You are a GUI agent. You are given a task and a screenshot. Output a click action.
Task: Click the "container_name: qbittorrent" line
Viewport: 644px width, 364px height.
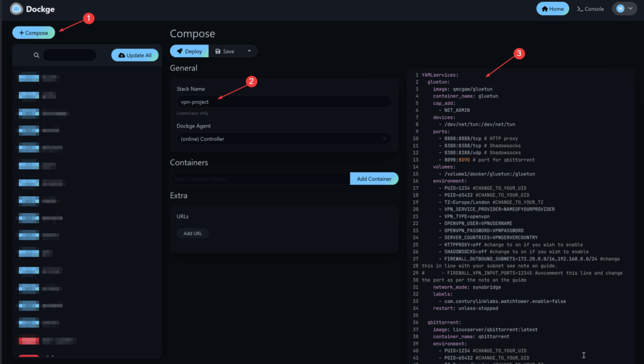point(471,336)
